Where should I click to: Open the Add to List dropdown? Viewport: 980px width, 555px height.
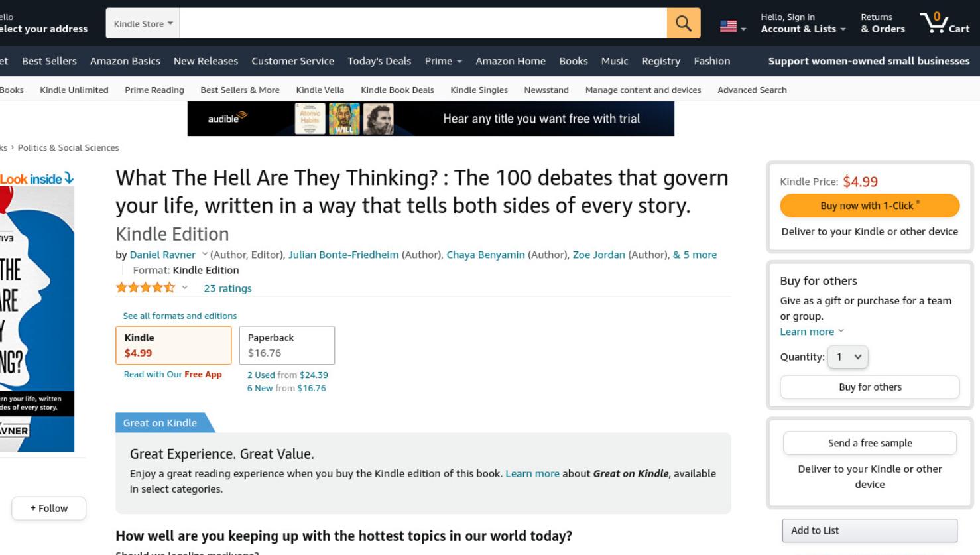(x=869, y=530)
